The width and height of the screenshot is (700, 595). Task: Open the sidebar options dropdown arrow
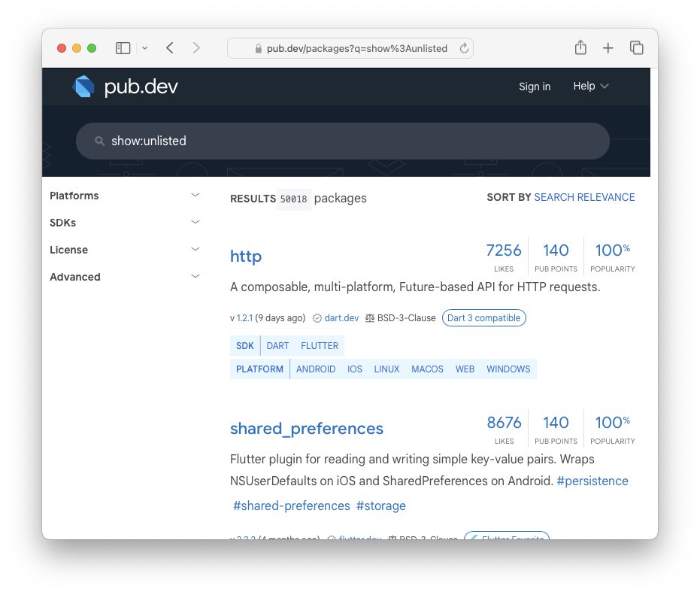coord(144,48)
